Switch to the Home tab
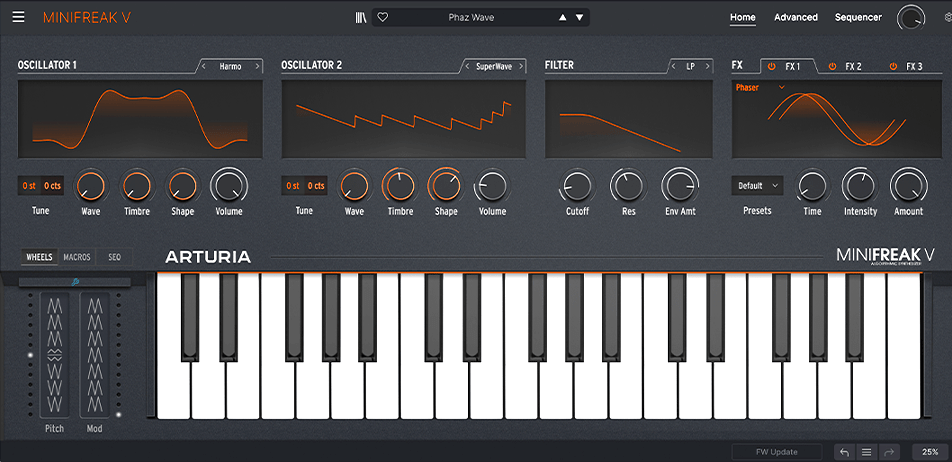The width and height of the screenshot is (952, 462). click(x=743, y=18)
